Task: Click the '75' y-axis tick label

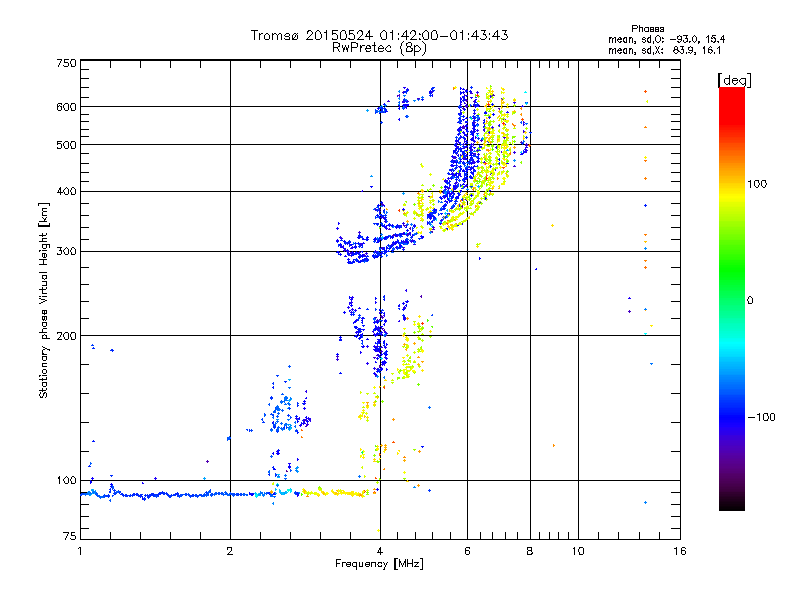Action: coord(70,536)
